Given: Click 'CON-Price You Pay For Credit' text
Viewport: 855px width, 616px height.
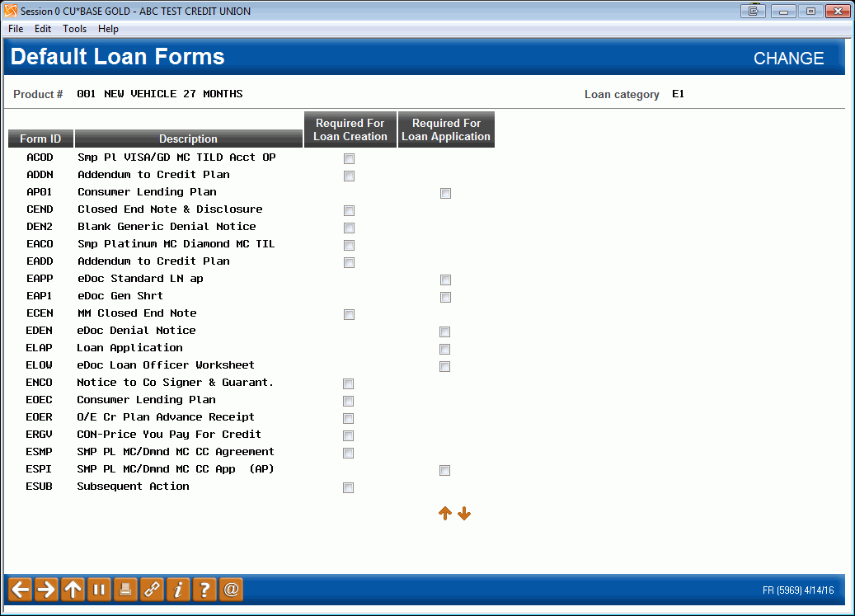Looking at the screenshot, I should coord(169,435).
